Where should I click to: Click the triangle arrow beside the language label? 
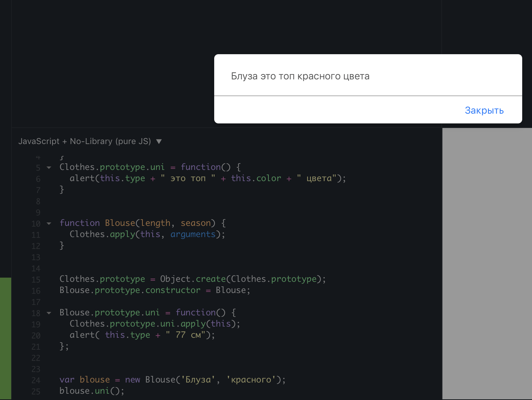(159, 142)
